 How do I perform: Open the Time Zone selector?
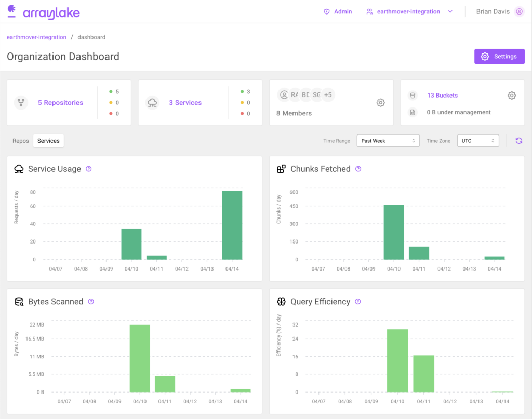(477, 140)
